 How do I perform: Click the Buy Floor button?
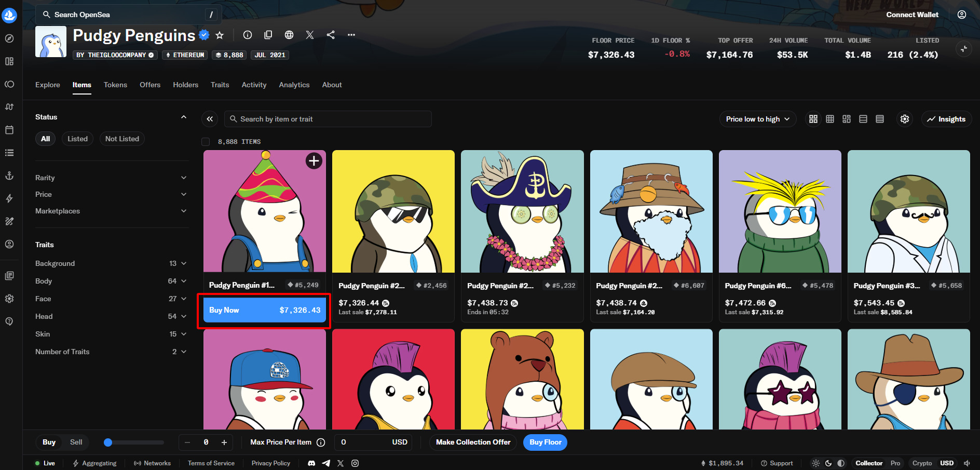click(546, 442)
